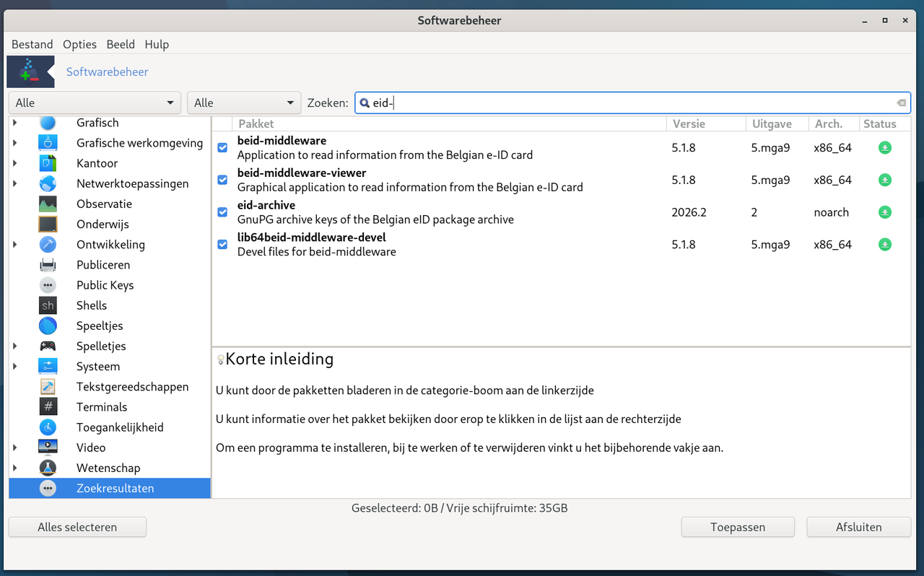Click the status download icon for the beid-middleware row
Image resolution: width=924 pixels, height=576 pixels.
884,147
